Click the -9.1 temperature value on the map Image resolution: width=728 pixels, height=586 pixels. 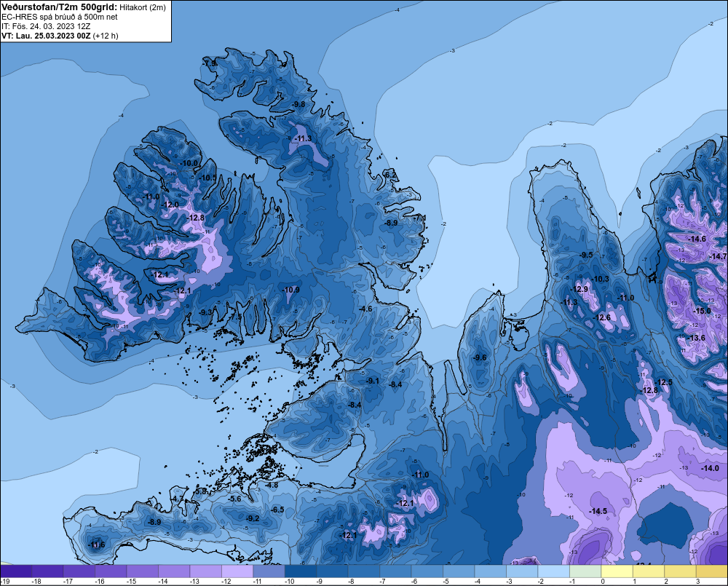(372, 381)
